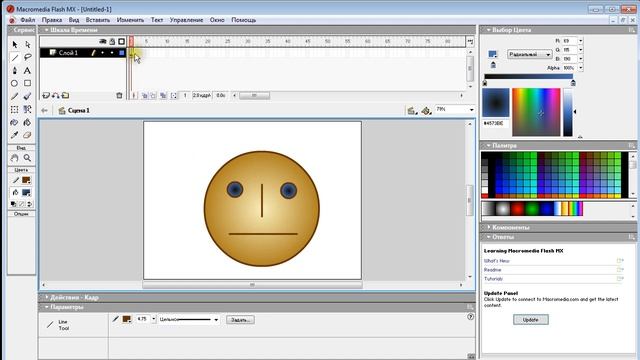Open the Изменить menu

pos(130,20)
